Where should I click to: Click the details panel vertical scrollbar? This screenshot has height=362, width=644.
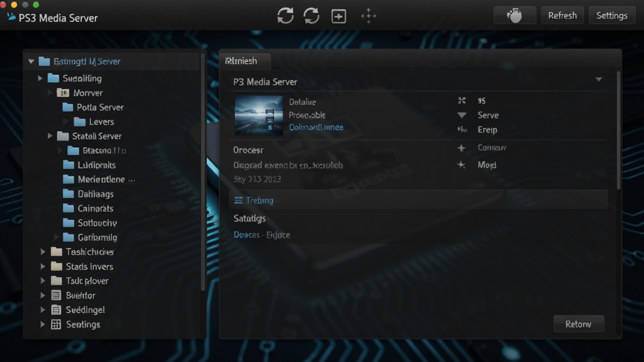(x=619, y=131)
